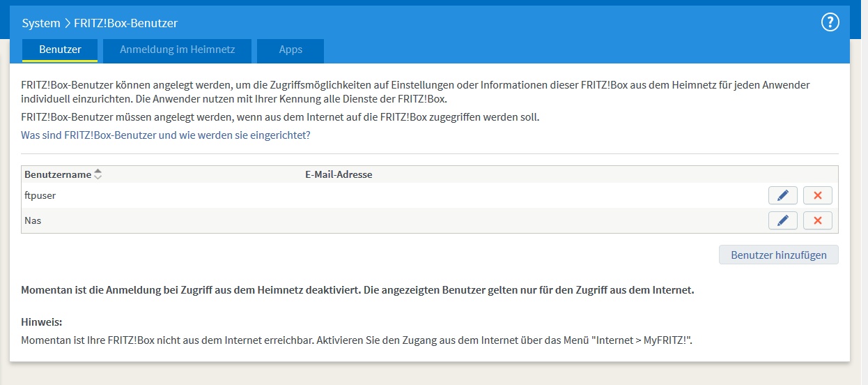Edit the ftpuser account with pencil icon
The image size is (868, 385).
click(783, 195)
